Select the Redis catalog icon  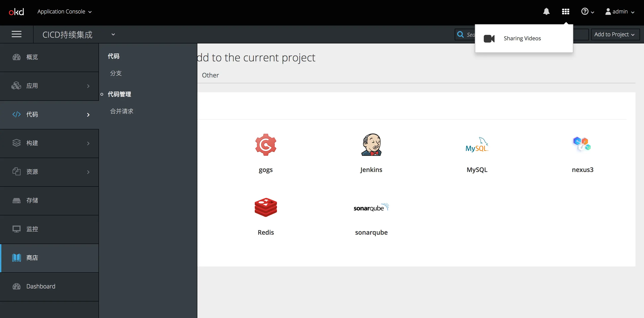[x=266, y=207]
